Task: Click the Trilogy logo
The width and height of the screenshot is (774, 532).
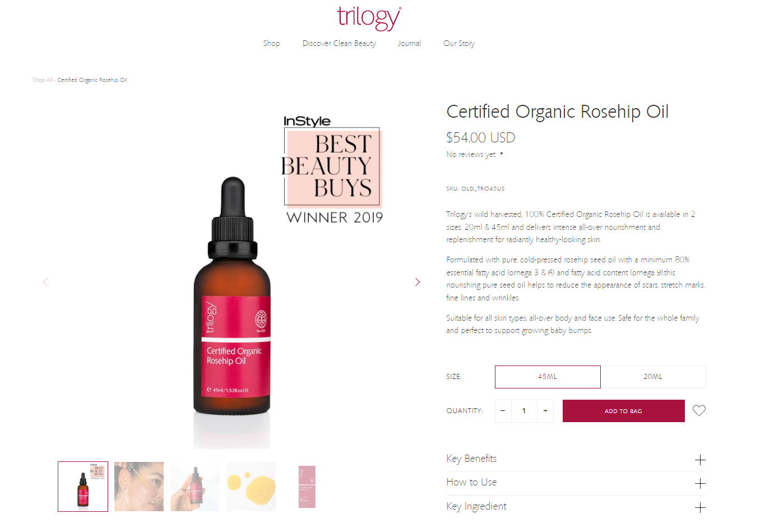Action: point(369,18)
